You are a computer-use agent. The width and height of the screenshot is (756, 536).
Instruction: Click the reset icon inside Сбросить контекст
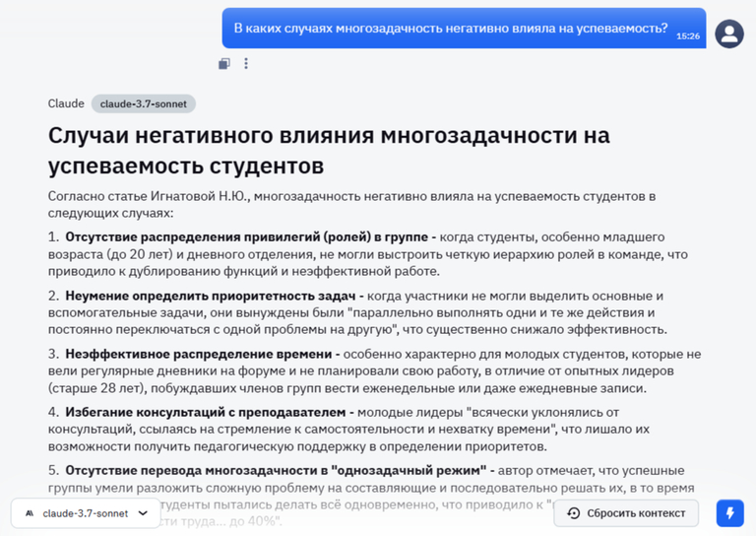(x=573, y=513)
